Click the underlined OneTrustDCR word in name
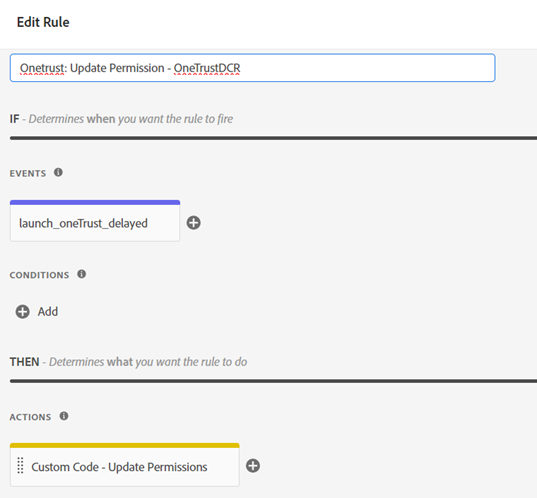This screenshot has width=537, height=498. pyautogui.click(x=207, y=68)
